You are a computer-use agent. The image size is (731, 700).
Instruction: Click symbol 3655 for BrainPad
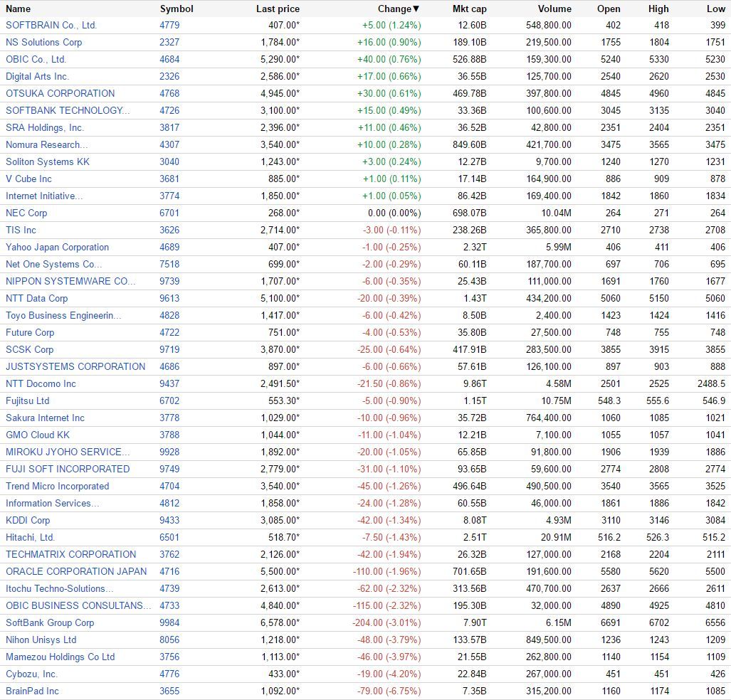coord(169,691)
